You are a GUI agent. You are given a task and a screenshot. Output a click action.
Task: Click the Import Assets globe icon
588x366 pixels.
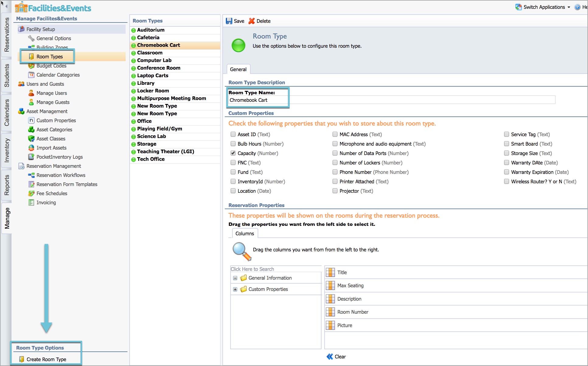pyautogui.click(x=31, y=148)
